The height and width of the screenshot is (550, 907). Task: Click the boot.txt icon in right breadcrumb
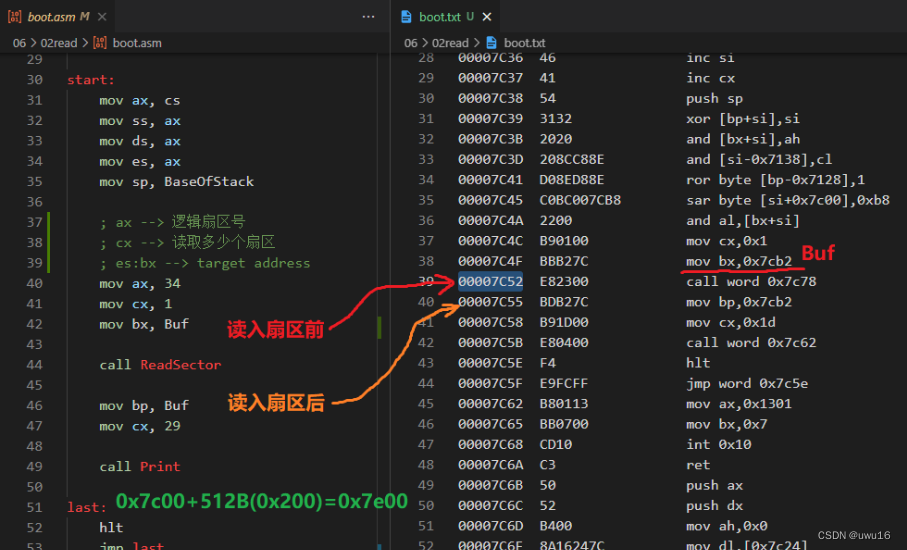click(x=491, y=43)
